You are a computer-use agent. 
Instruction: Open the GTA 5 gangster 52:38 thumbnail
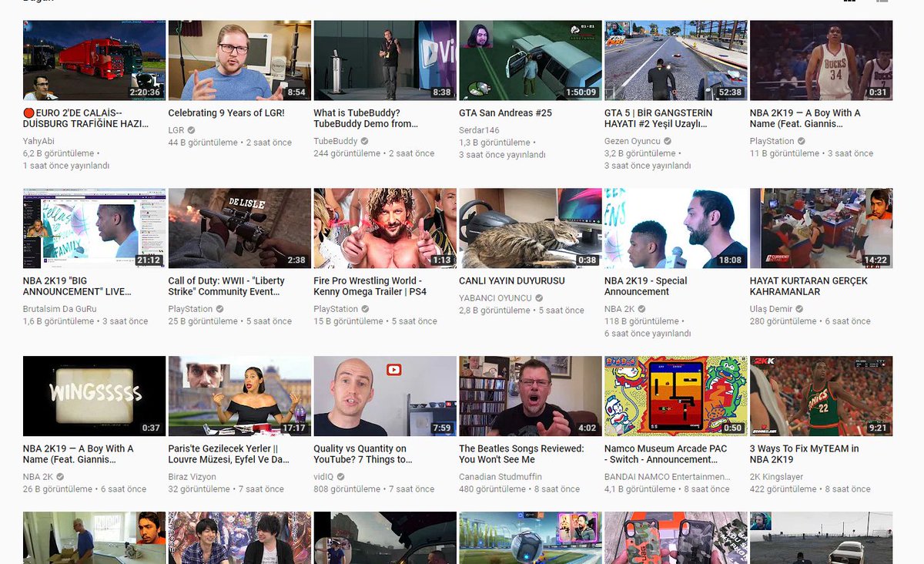point(675,60)
